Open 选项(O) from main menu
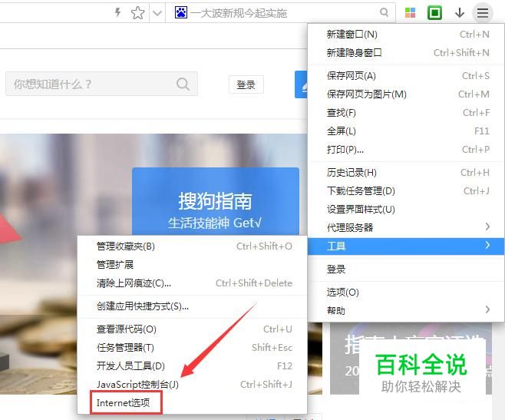The image size is (505, 420). (x=406, y=292)
